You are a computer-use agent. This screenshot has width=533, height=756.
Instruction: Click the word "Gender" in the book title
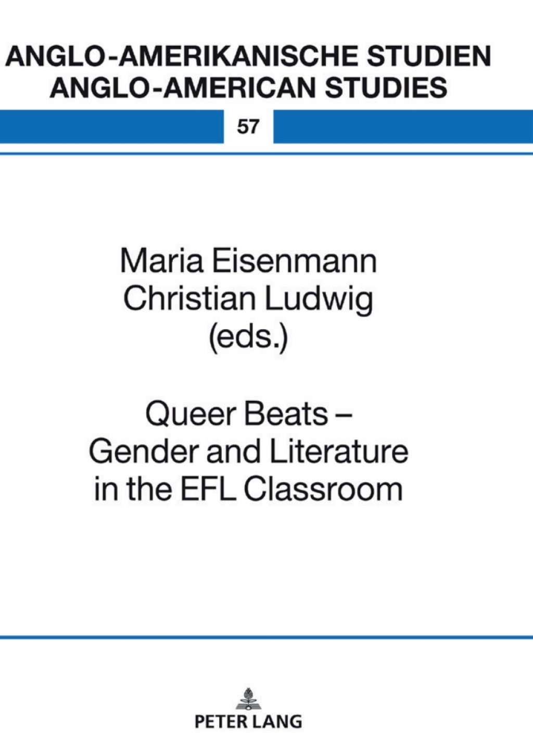pyautogui.click(x=144, y=452)
